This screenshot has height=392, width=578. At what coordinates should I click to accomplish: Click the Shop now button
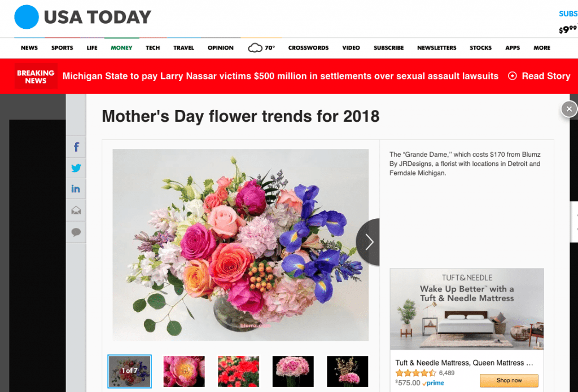(x=509, y=380)
